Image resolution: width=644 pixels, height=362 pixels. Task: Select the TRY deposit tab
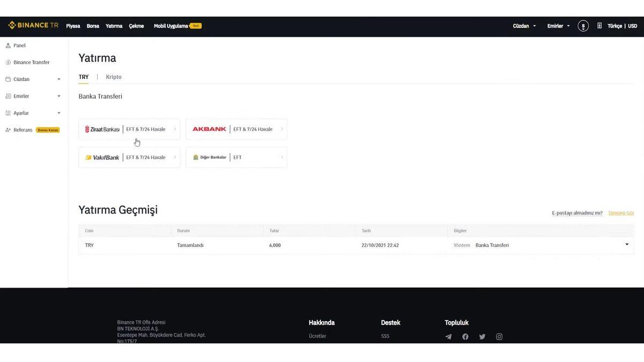[84, 77]
